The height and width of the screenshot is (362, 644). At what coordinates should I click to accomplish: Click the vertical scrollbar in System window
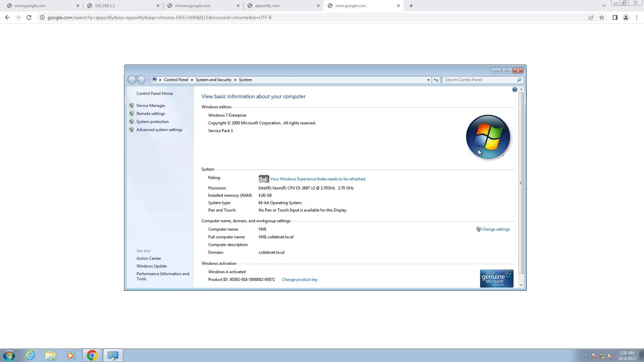pos(521,183)
